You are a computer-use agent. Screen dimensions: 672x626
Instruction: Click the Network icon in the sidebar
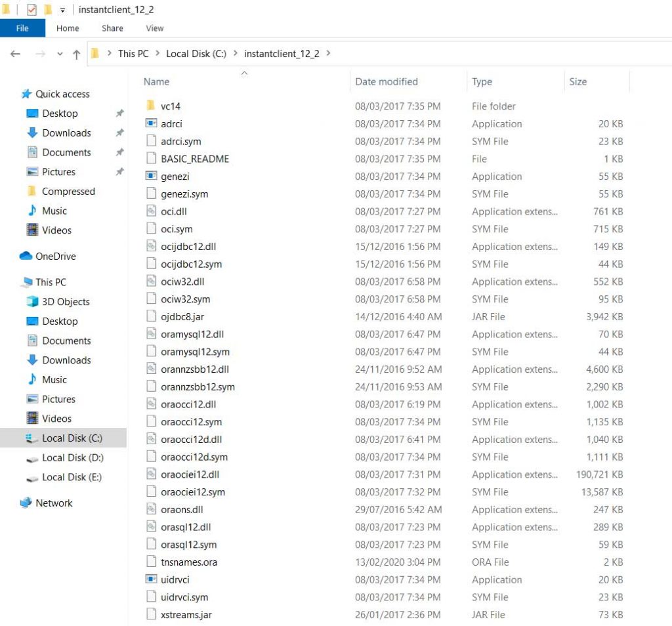(26, 503)
